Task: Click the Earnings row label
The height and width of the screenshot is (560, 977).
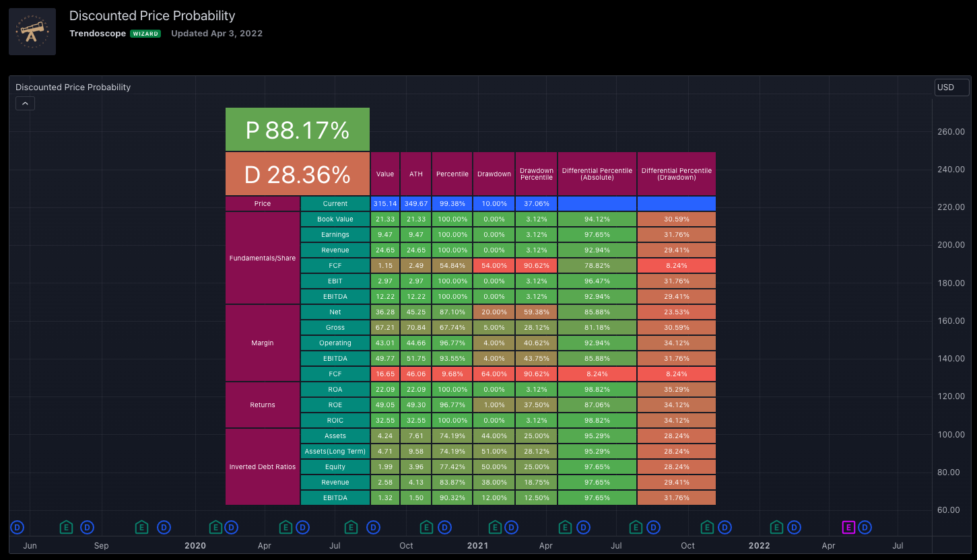Action: [x=335, y=234]
